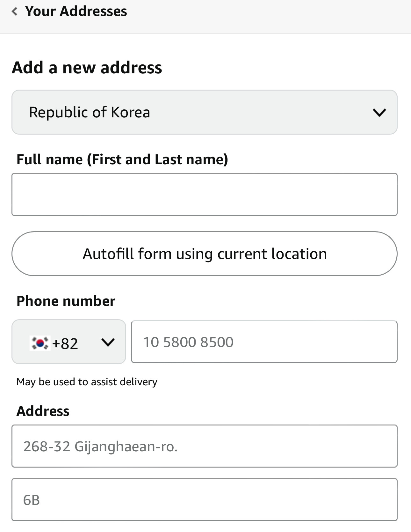
Task: Open the +82 phone code dropdown
Action: (69, 342)
